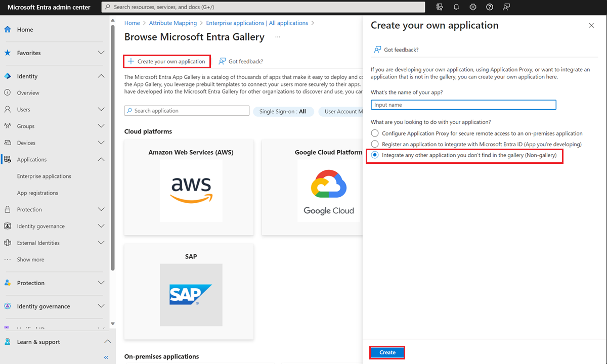Send feedback using the top bar smiley icon
The image size is (607, 364).
(x=506, y=7)
